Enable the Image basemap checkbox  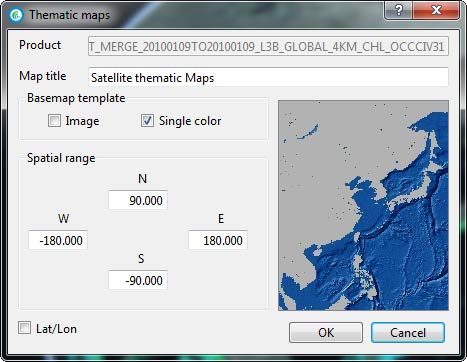pos(54,121)
